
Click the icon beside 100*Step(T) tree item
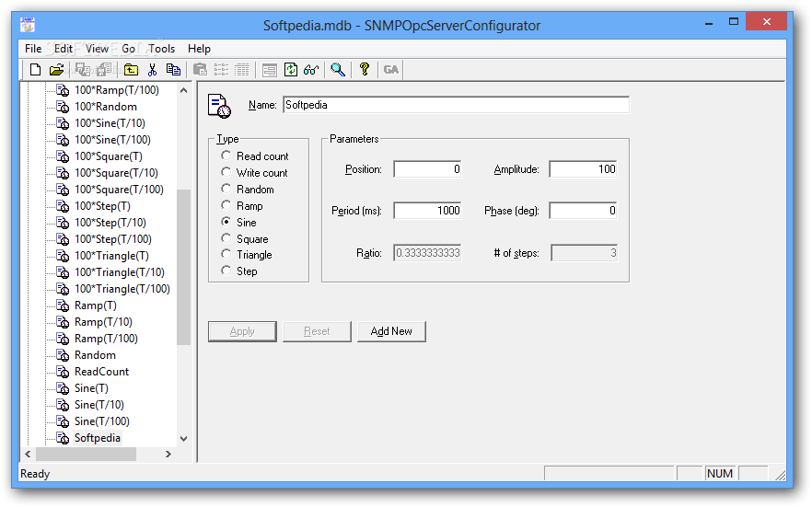click(x=63, y=206)
